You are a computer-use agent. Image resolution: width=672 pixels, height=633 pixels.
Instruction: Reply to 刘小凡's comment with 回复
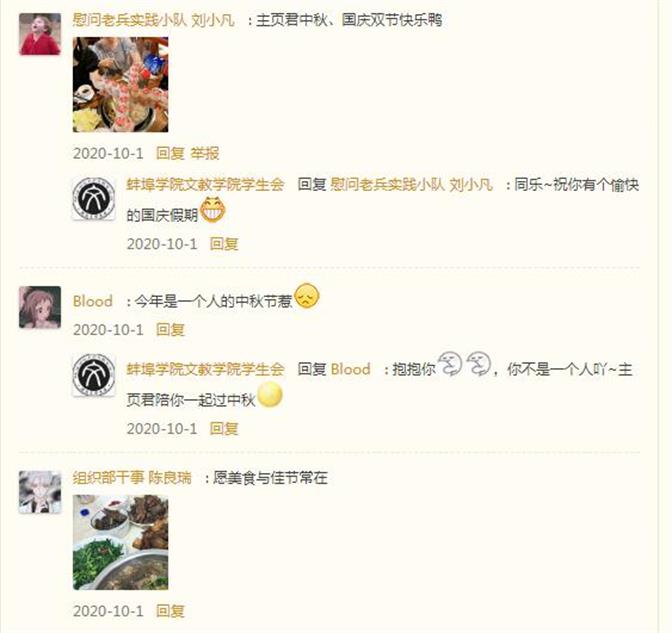pos(170,153)
